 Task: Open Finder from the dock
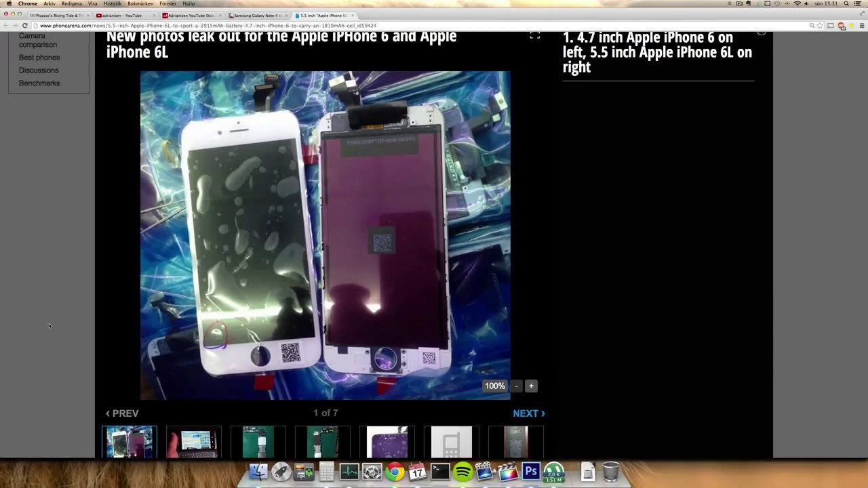258,471
